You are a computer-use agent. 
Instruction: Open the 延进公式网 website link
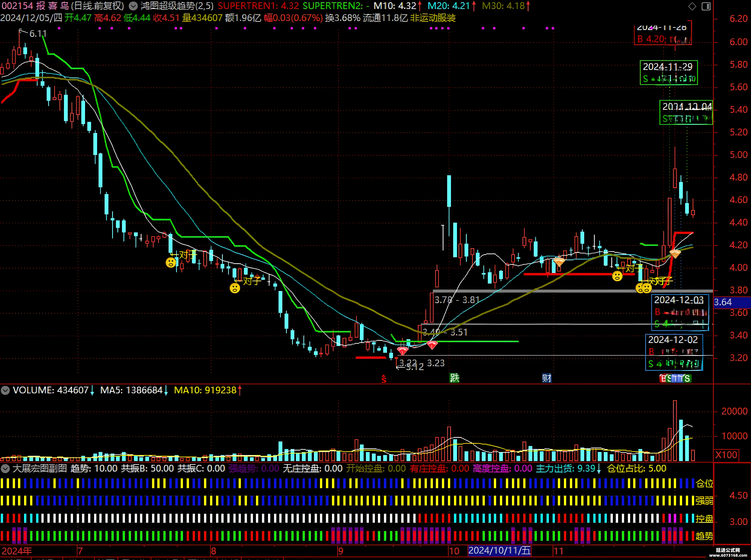click(728, 553)
